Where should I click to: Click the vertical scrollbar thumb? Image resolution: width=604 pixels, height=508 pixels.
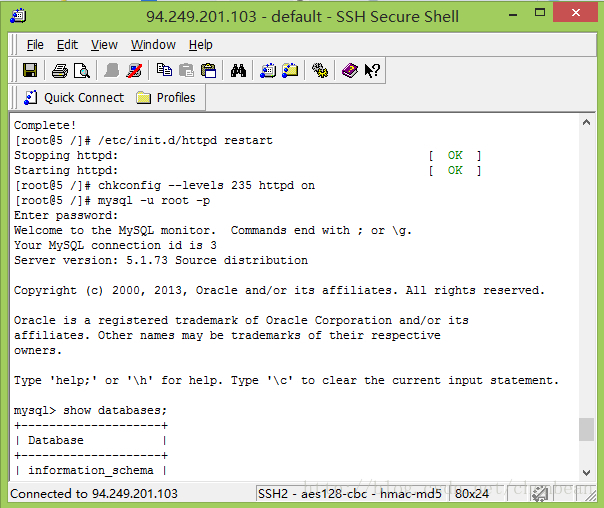point(586,429)
